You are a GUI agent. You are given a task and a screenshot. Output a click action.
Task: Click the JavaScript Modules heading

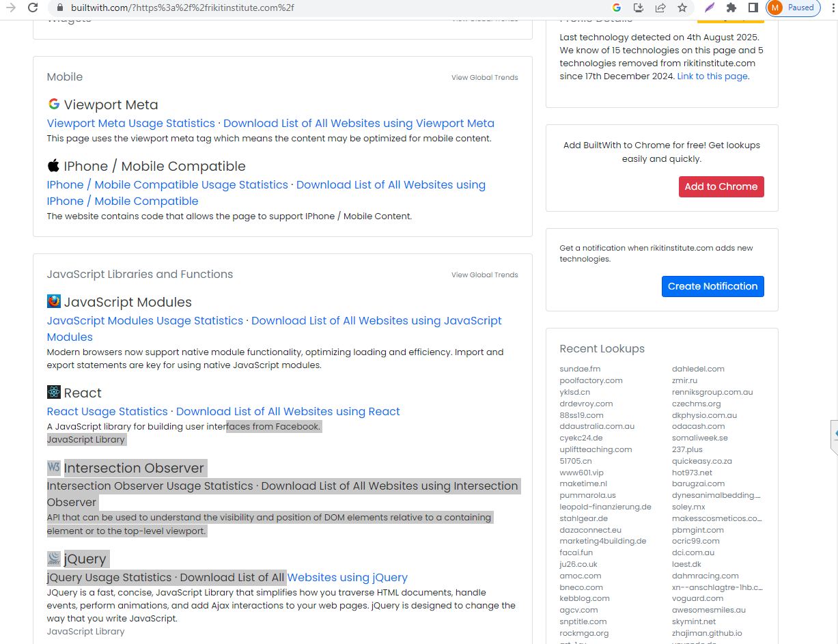point(128,302)
